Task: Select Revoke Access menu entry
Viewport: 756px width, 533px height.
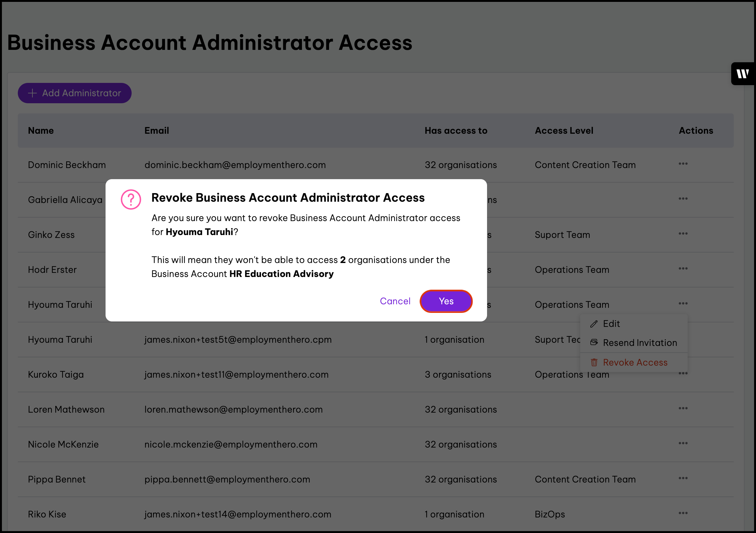Action: pyautogui.click(x=635, y=362)
